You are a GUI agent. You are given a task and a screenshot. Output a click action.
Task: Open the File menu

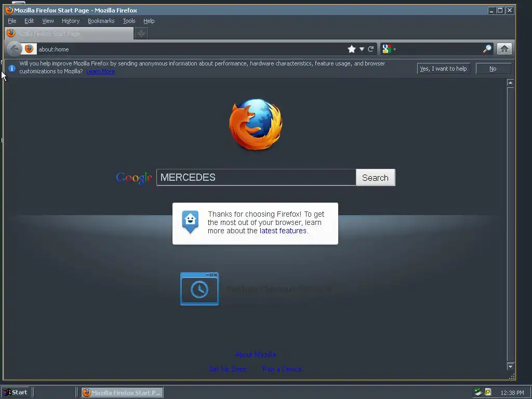[12, 21]
